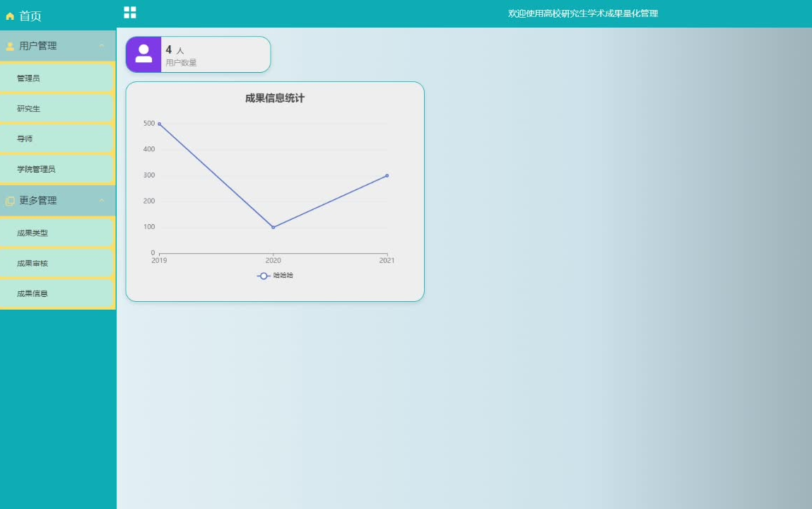The image size is (812, 509).
Task: Click the 2019 data point at value 500
Action: 160,123
